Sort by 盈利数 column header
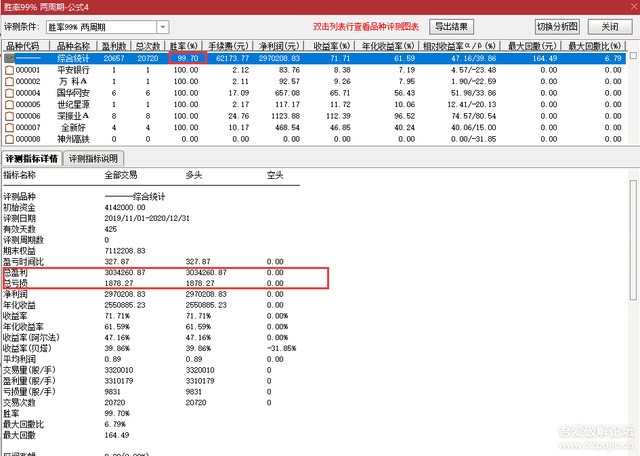This screenshot has height=456, width=640. tap(114, 46)
